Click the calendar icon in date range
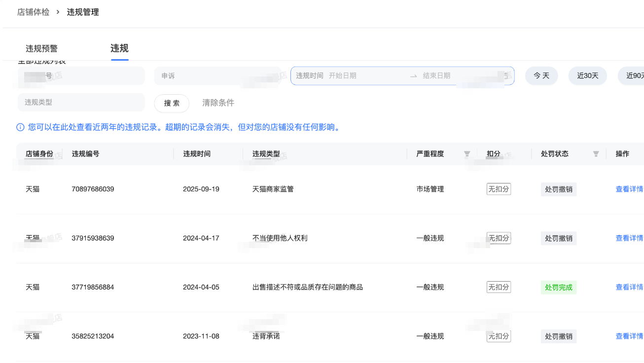The image size is (644, 363). [506, 76]
